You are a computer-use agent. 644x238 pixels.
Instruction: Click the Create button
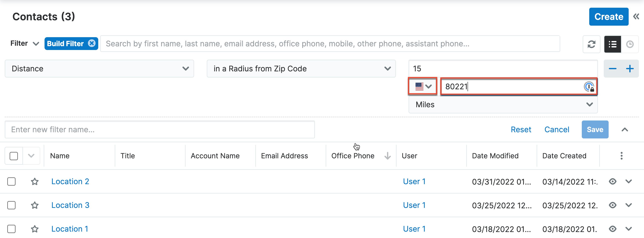click(x=608, y=17)
